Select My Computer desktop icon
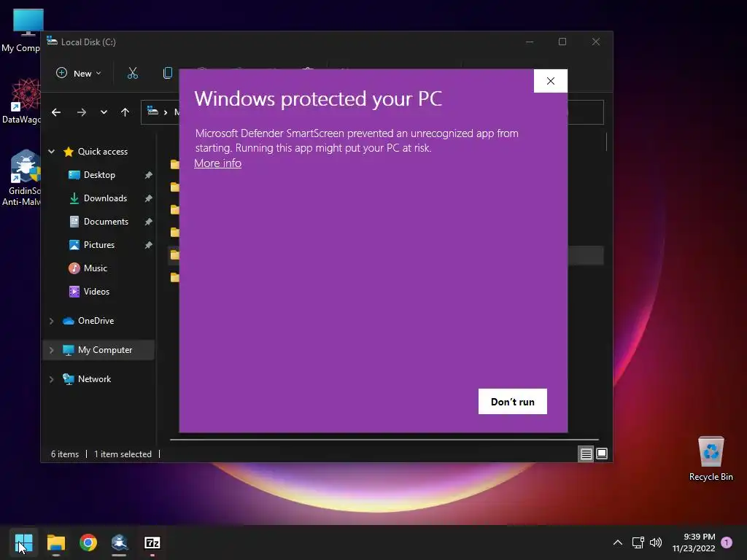Screen dimensions: 747x560 (21, 29)
